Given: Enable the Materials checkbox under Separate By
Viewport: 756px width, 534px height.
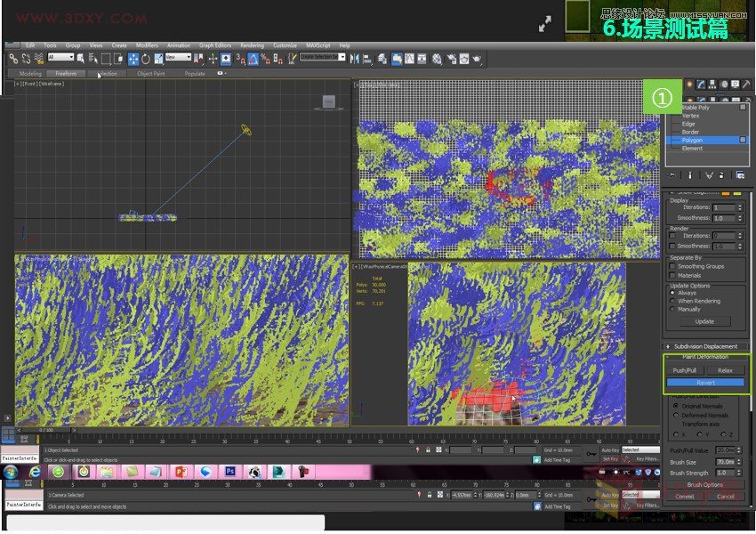Looking at the screenshot, I should (x=672, y=275).
